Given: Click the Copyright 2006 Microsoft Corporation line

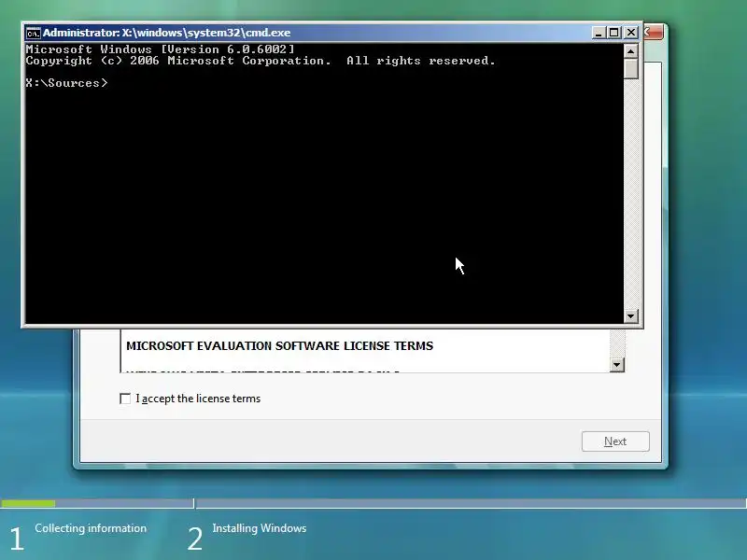Looking at the screenshot, I should tap(261, 61).
